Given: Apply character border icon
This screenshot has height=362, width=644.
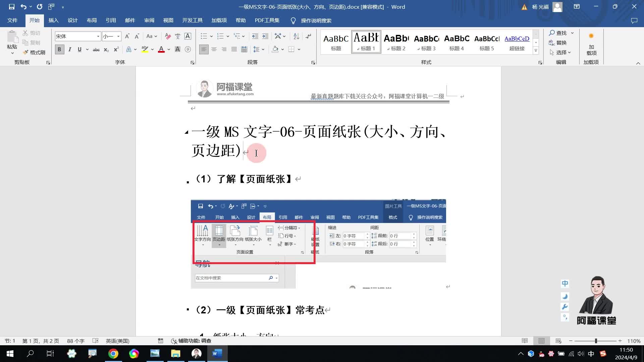Looking at the screenshot, I should click(x=188, y=36).
